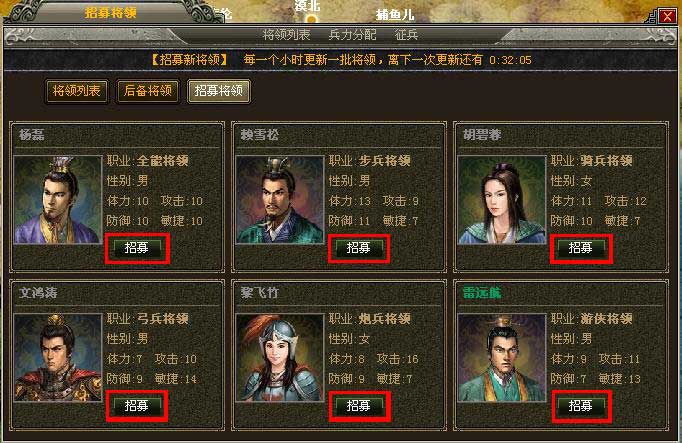Click 招募 under 赖雪松
The width and height of the screenshot is (682, 443).
click(359, 248)
